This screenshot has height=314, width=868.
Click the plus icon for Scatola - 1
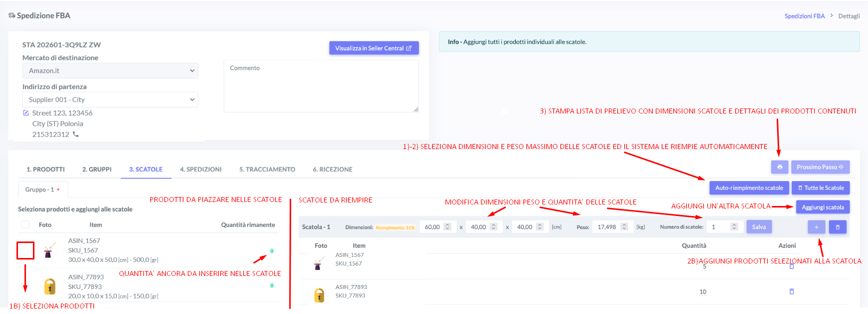[x=816, y=227]
